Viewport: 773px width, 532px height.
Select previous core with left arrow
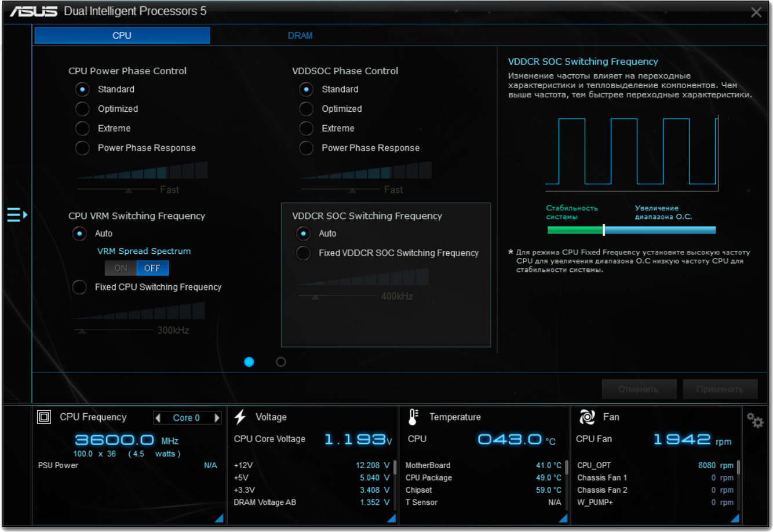[x=158, y=418]
